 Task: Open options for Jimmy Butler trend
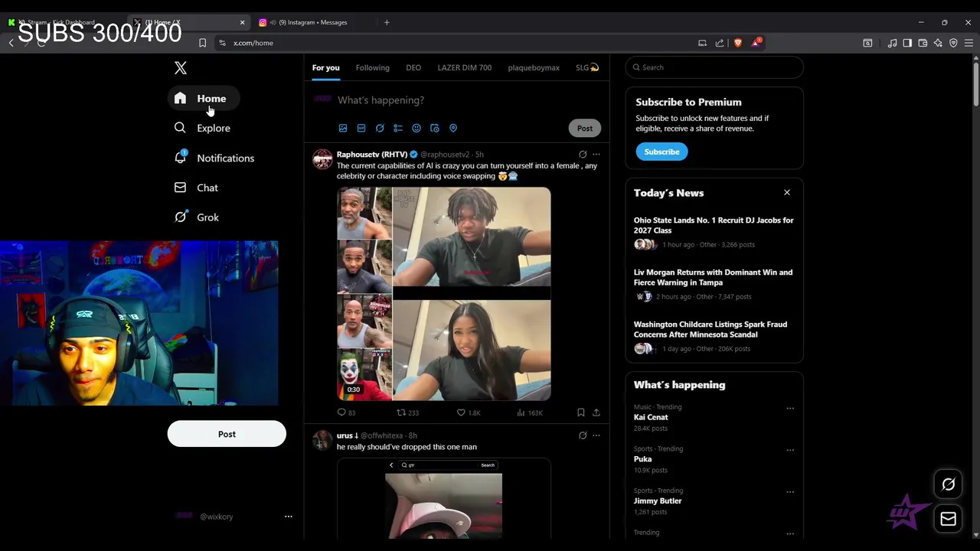(790, 492)
